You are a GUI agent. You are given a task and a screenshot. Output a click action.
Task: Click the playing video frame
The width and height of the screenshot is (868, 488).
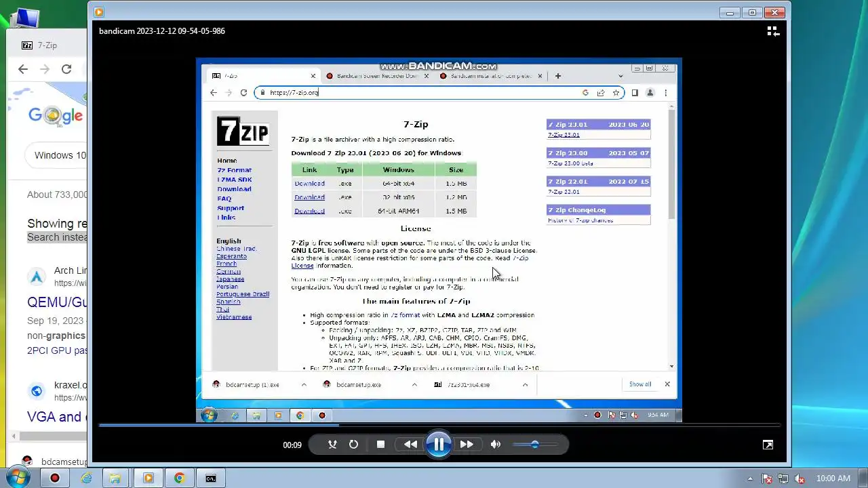tap(439, 241)
